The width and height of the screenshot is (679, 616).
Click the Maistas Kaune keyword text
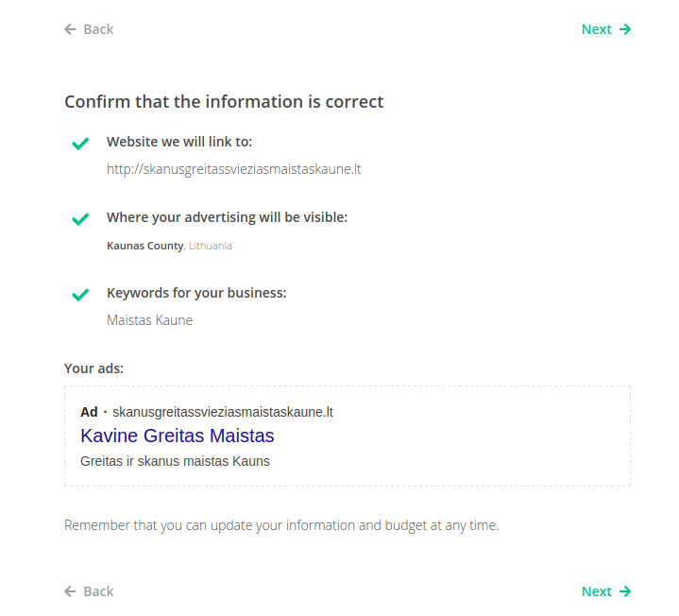(x=149, y=320)
